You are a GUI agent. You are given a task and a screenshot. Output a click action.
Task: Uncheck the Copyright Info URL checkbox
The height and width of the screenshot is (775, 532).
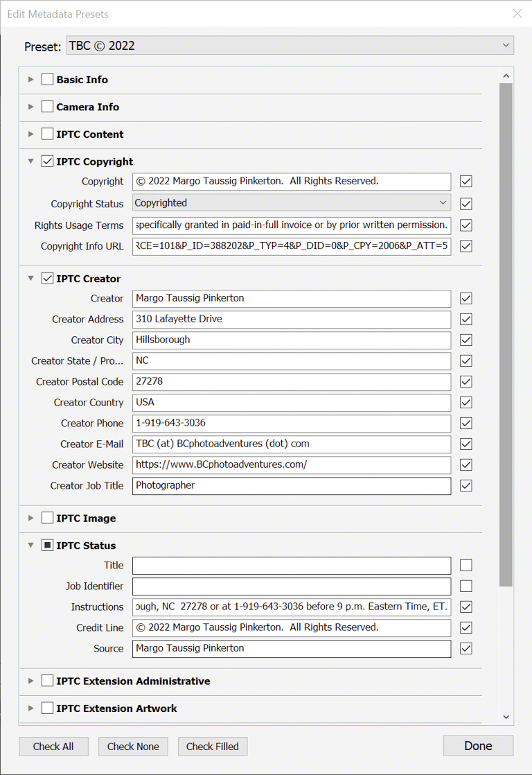pyautogui.click(x=465, y=246)
